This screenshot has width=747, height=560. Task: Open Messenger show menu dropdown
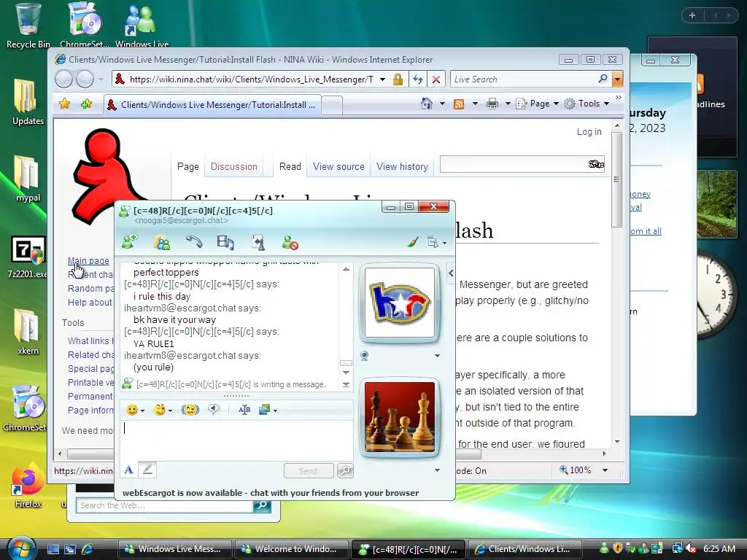point(437,242)
